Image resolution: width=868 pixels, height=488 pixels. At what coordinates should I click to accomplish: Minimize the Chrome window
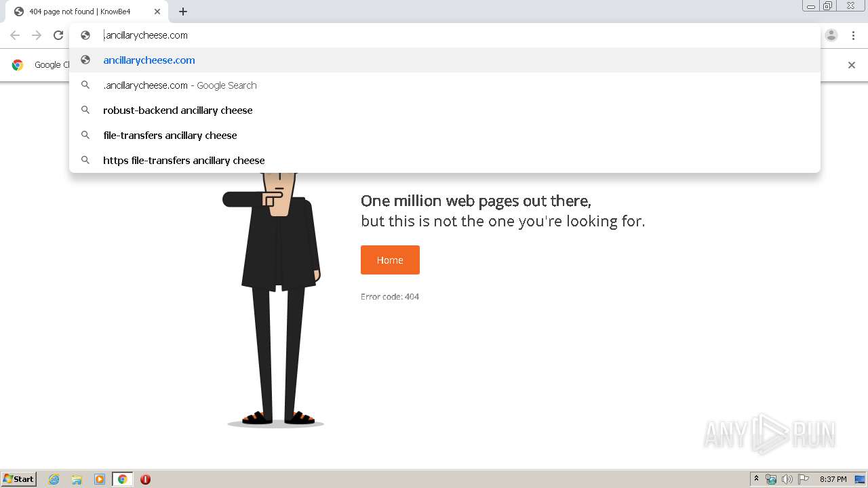[x=810, y=6]
